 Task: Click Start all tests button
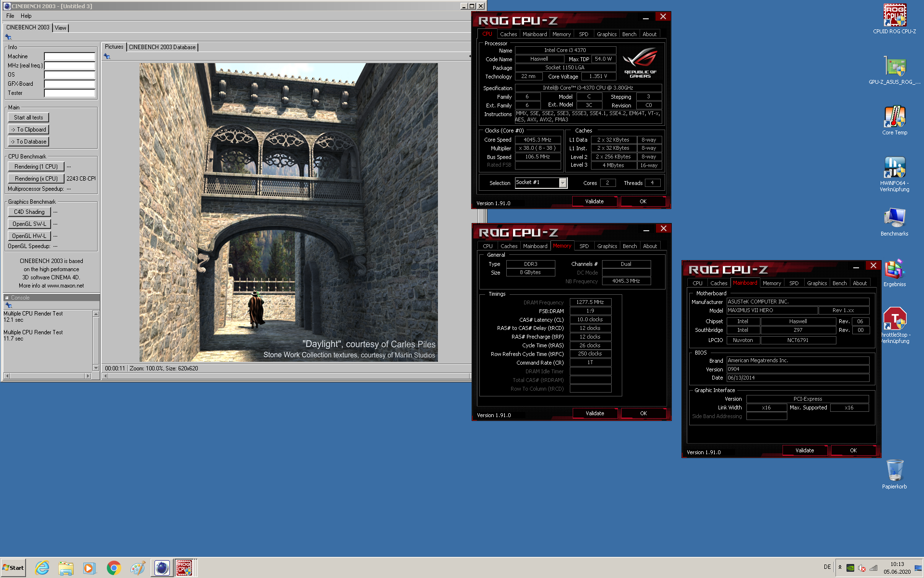[x=28, y=118]
